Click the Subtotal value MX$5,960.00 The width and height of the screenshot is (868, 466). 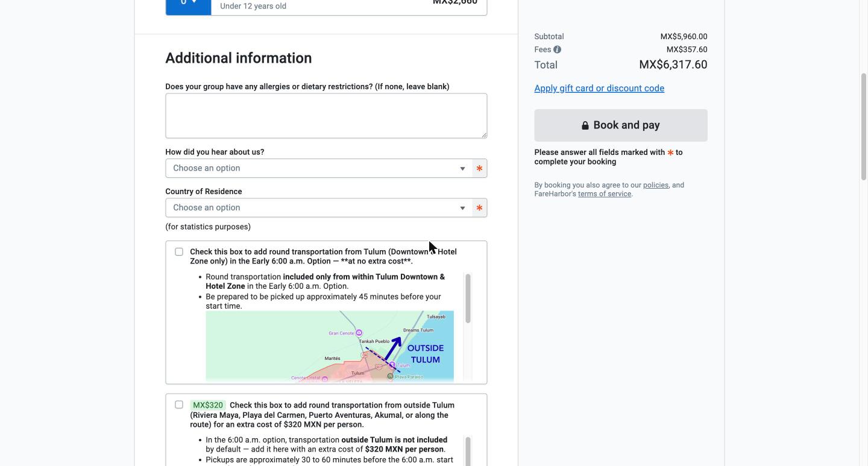(684, 37)
